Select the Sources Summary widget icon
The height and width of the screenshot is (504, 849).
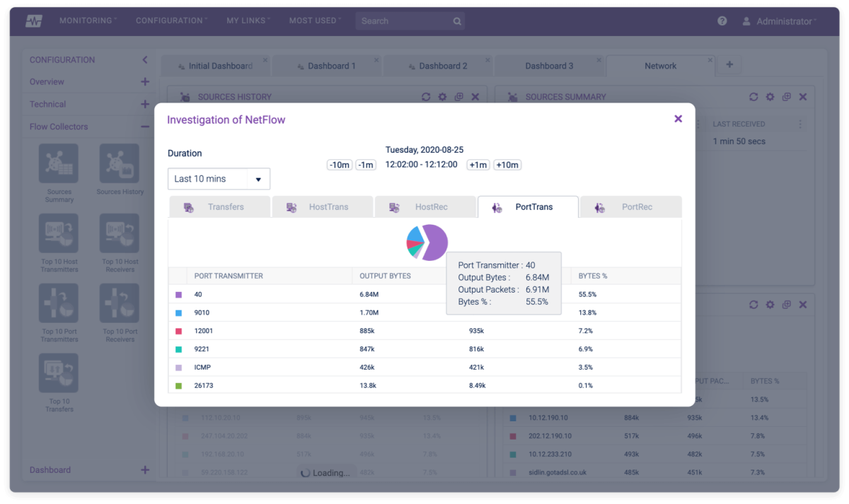pos(59,164)
